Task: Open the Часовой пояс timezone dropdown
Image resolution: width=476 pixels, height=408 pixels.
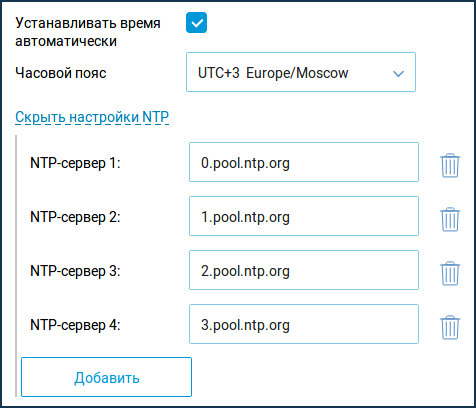Action: pyautogui.click(x=301, y=72)
